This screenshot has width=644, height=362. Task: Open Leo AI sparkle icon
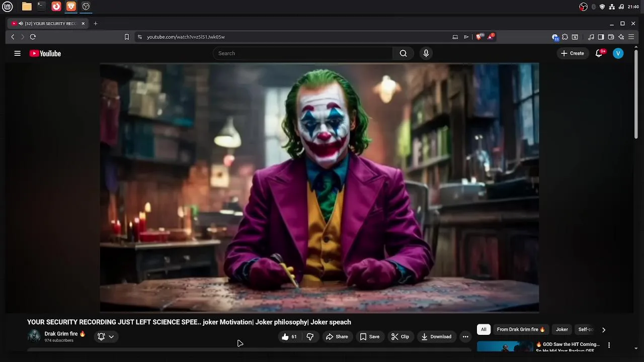tap(621, 37)
